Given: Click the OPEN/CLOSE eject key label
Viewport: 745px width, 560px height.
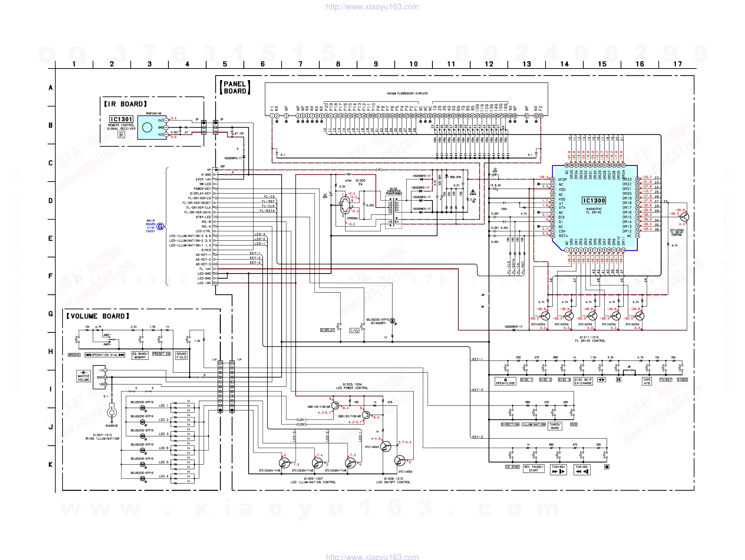Looking at the screenshot, I should pyautogui.click(x=505, y=381).
